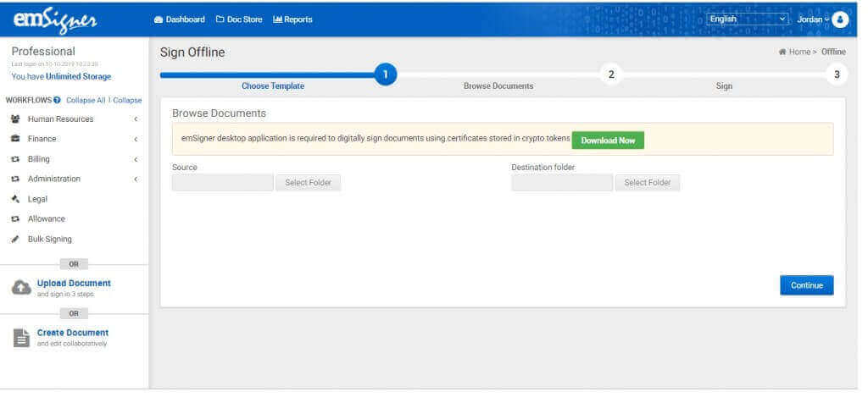Click the Dashboard gauge icon
868x403 pixels.
[159, 19]
